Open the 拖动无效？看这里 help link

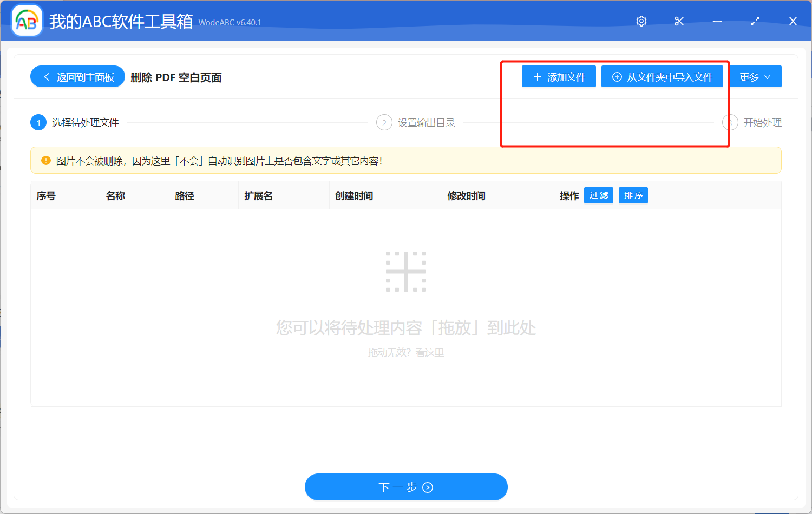(407, 353)
